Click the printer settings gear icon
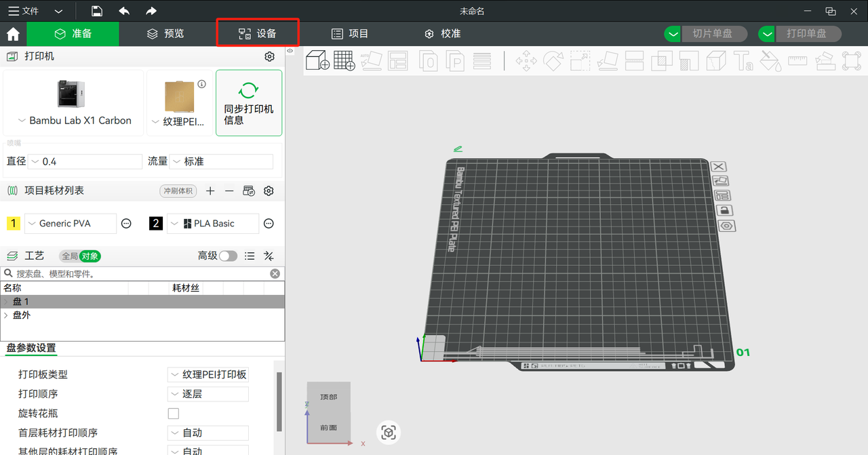The width and height of the screenshot is (868, 455). (x=269, y=56)
